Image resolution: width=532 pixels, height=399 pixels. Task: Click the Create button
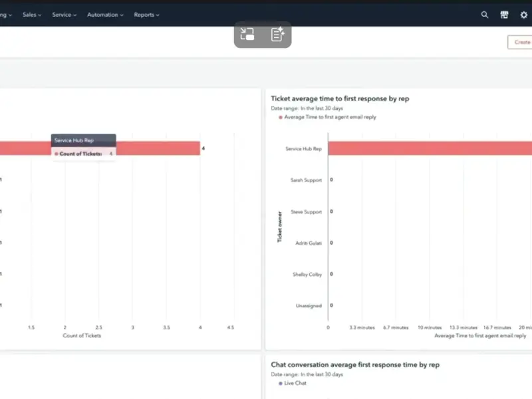tap(520, 42)
